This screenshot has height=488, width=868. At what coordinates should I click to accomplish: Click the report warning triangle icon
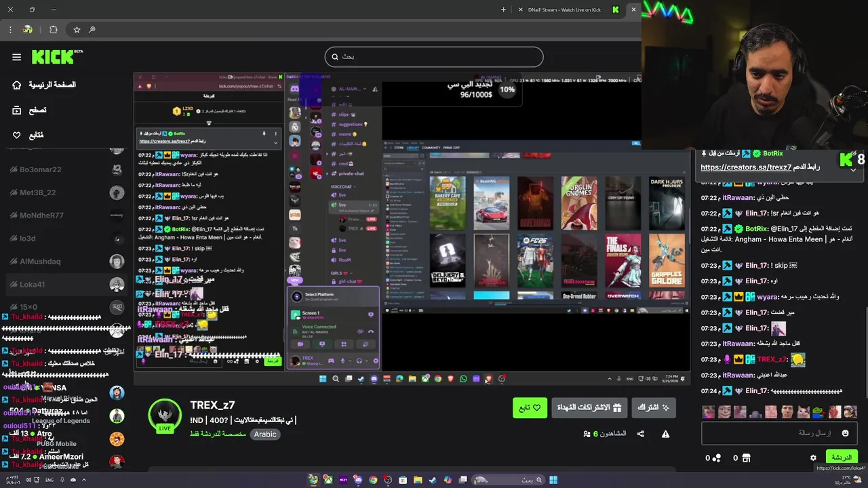pos(665,434)
